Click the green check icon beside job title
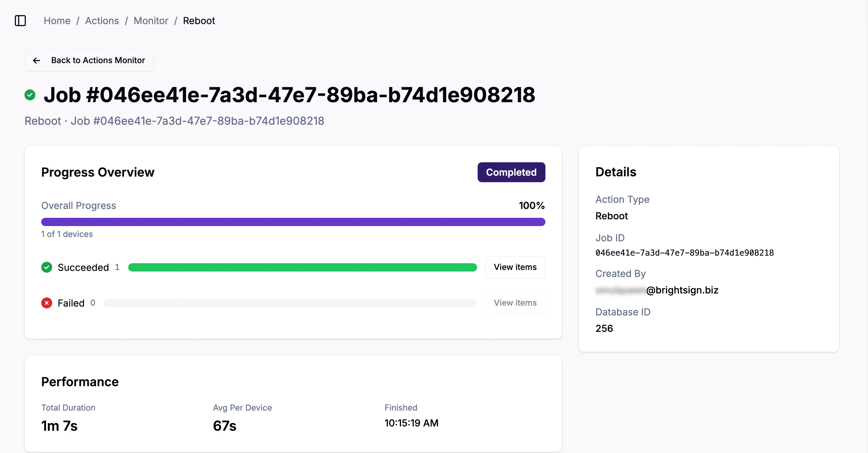Viewport: 868px width, 453px height. tap(30, 95)
